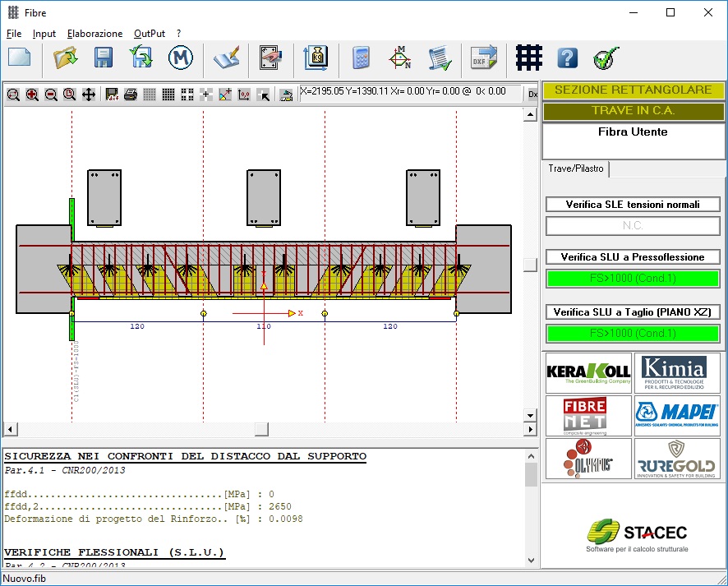The image size is (728, 586).
Task: Click the arrow pointer selection icon
Action: (x=263, y=95)
